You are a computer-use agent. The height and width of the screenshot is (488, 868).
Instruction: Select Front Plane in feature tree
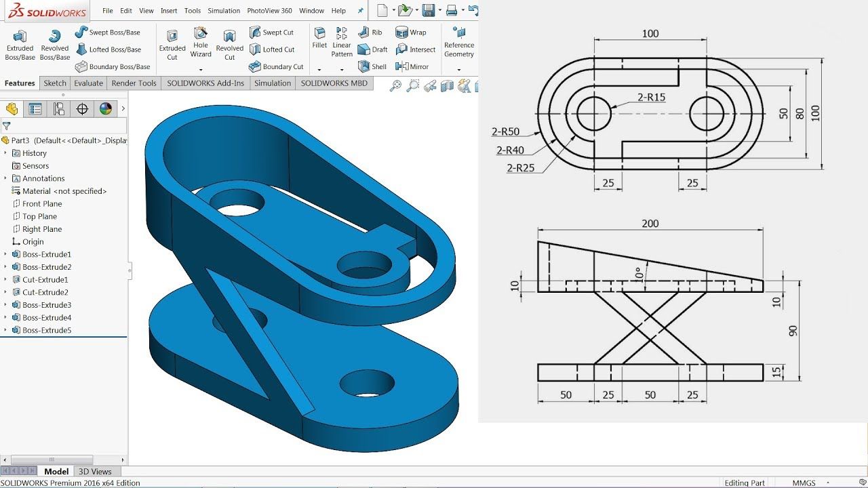41,203
